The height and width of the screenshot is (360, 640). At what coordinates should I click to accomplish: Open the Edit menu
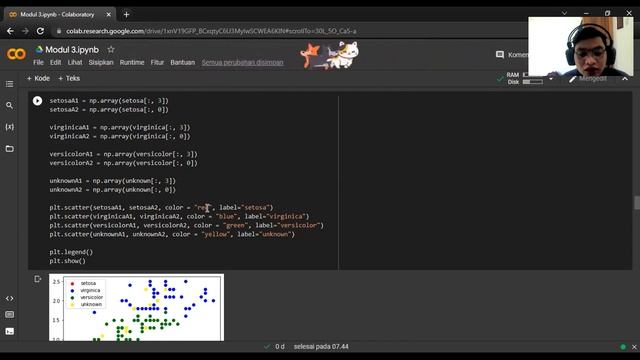pyautogui.click(x=56, y=62)
